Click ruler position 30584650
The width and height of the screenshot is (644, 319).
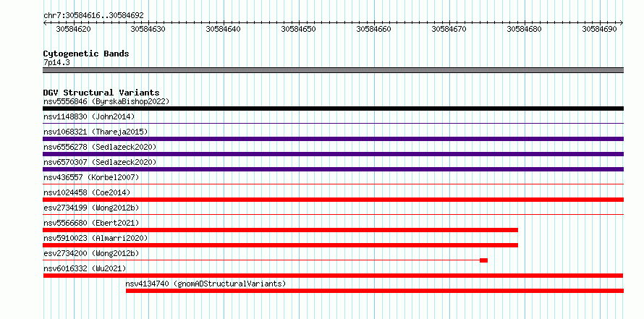299,29
